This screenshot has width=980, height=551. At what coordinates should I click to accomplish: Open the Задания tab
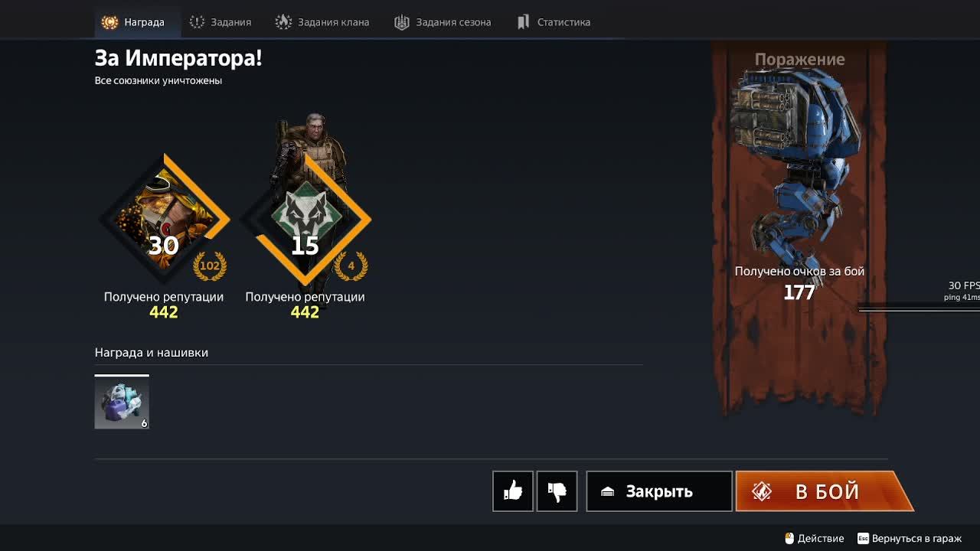click(220, 22)
